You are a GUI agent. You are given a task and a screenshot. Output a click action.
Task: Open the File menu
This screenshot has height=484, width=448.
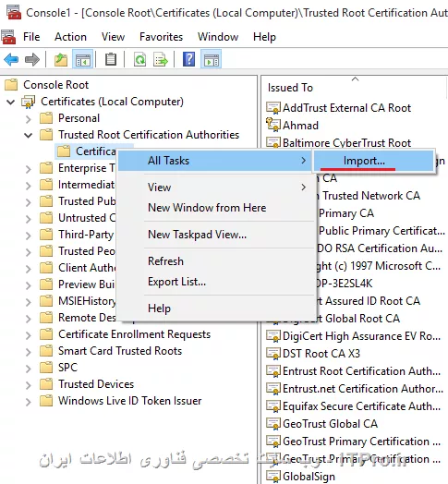click(31, 37)
